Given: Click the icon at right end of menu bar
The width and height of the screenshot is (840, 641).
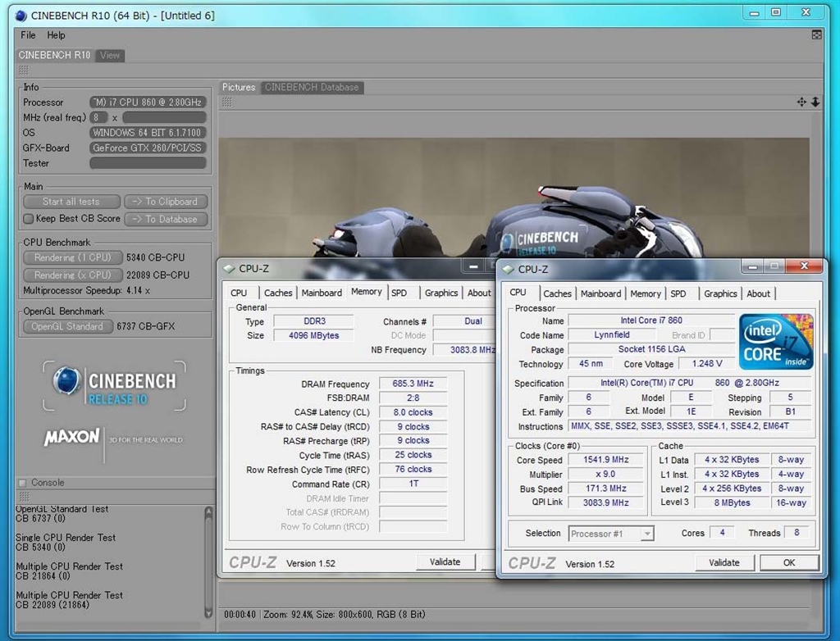Looking at the screenshot, I should (817, 35).
